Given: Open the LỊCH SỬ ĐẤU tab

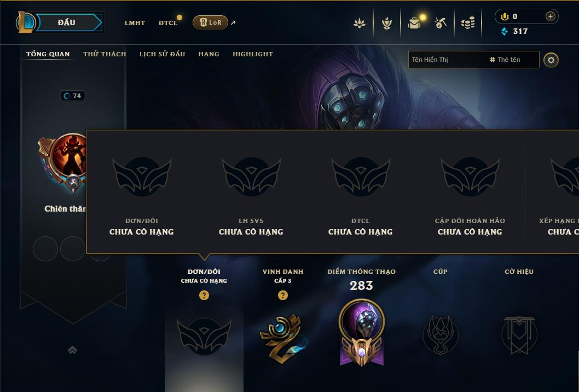Looking at the screenshot, I should point(162,54).
